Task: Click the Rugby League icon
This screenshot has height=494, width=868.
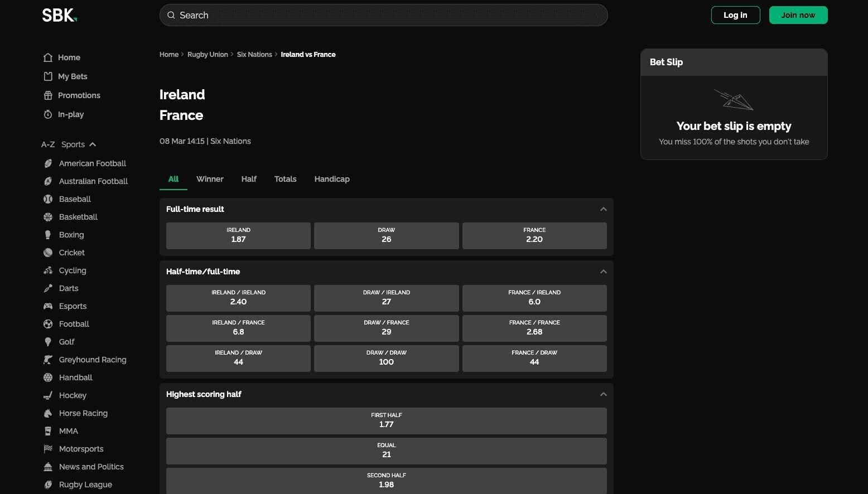Action: 48,485
